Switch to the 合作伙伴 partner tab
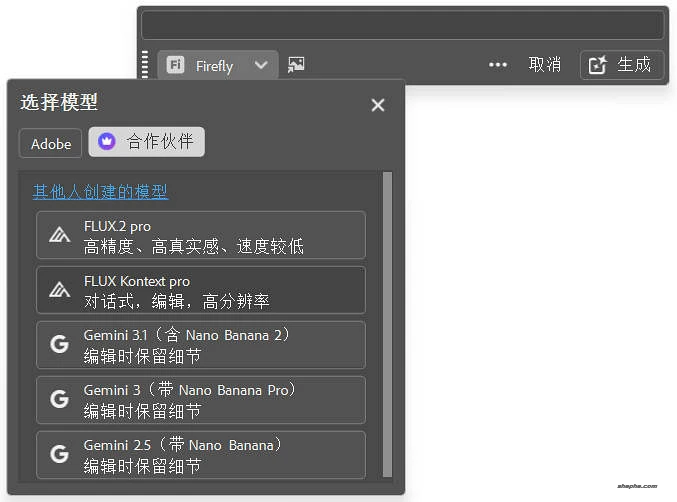 (147, 142)
